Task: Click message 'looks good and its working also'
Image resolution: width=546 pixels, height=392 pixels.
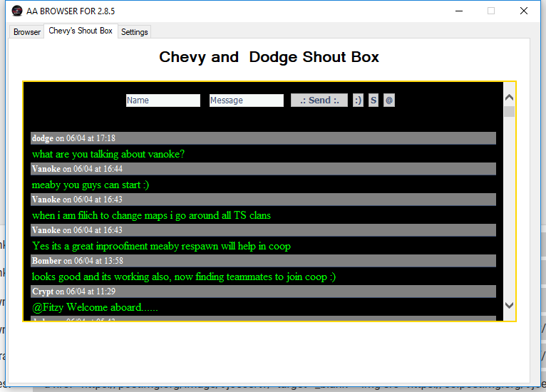Action: coord(183,277)
